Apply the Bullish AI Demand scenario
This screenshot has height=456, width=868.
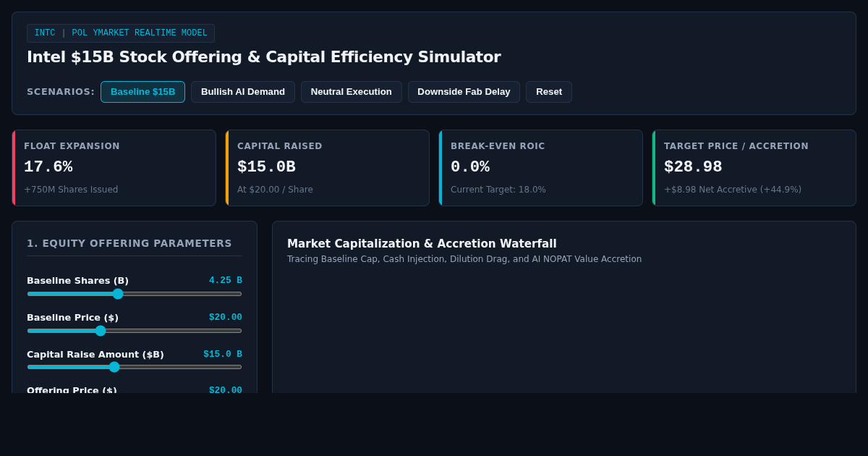tap(243, 92)
